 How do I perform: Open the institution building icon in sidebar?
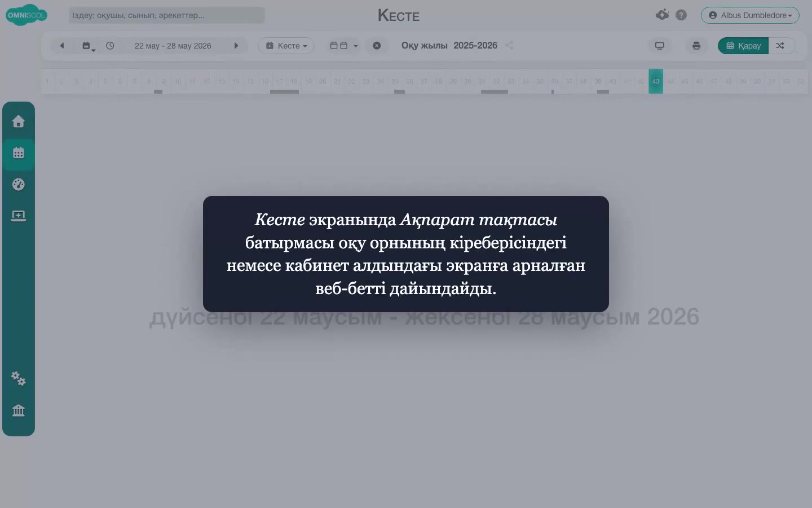click(x=19, y=410)
